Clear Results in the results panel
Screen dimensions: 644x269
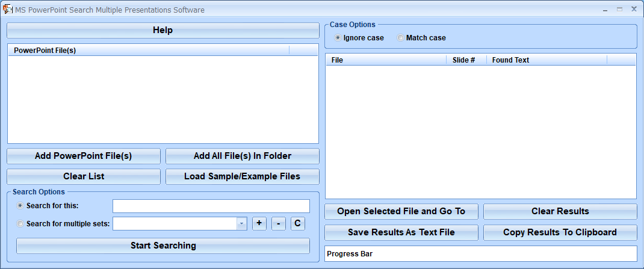[560, 211]
